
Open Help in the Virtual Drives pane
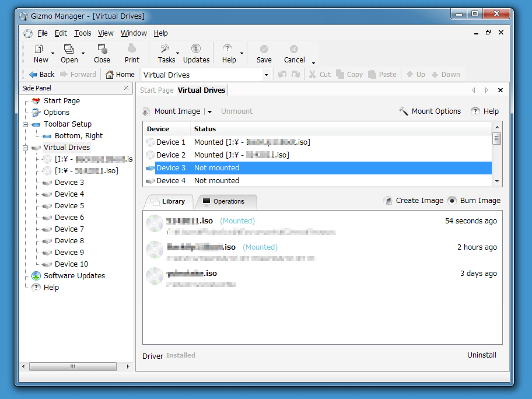(x=485, y=111)
